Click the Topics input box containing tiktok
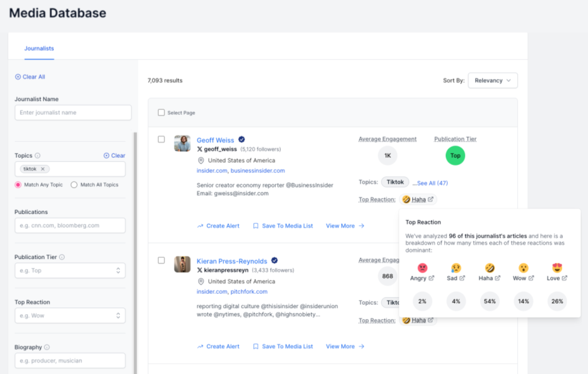Screen dimensions: 588x374 70,169
